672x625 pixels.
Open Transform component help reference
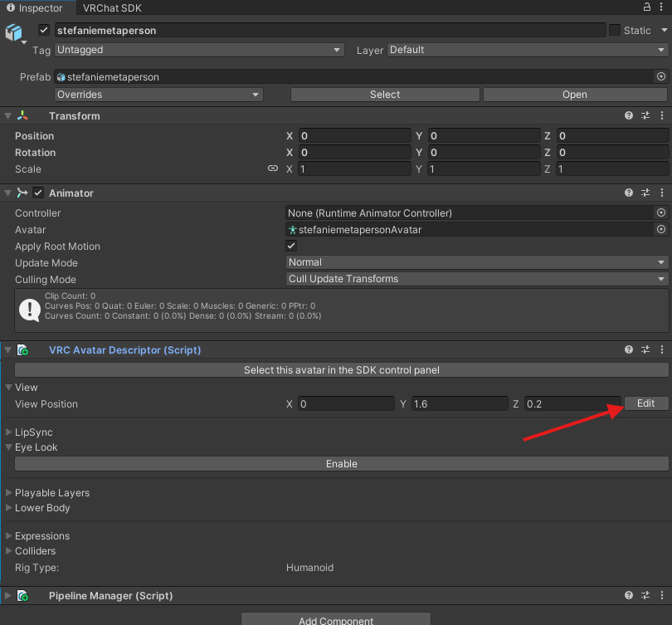point(629,115)
